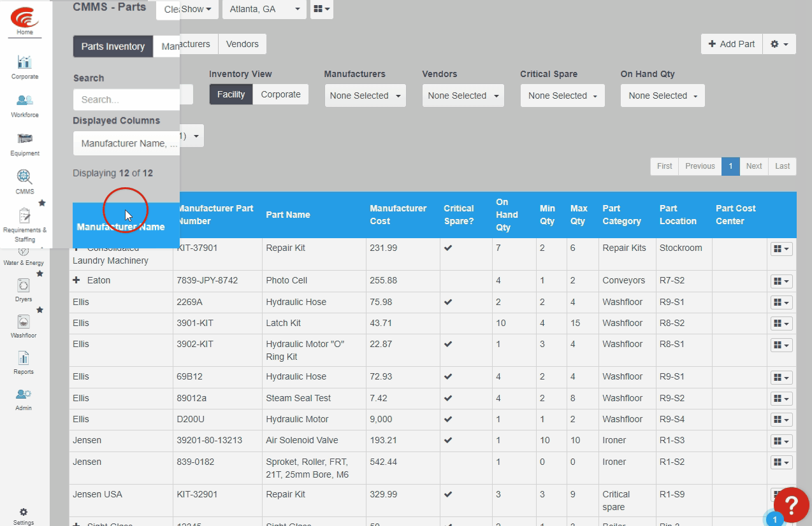This screenshot has height=526, width=812.
Task: Open the Show dropdown
Action: click(196, 10)
